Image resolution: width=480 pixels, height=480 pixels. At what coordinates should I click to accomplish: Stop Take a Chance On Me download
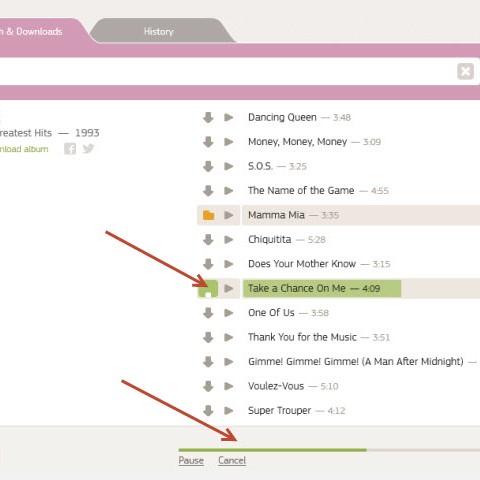click(208, 289)
